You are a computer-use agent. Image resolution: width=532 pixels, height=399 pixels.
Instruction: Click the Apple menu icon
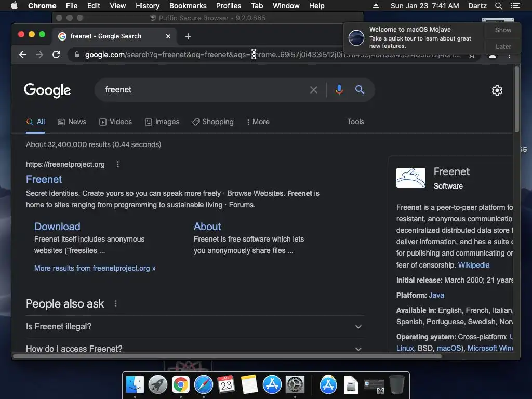click(14, 6)
